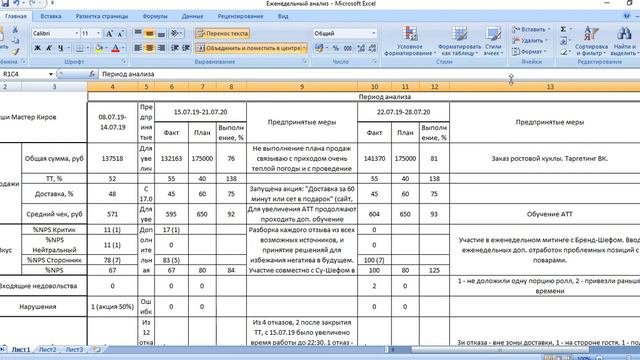Click the Fill down icon
Viewport: 640px width, 360px height.
pos(564,40)
